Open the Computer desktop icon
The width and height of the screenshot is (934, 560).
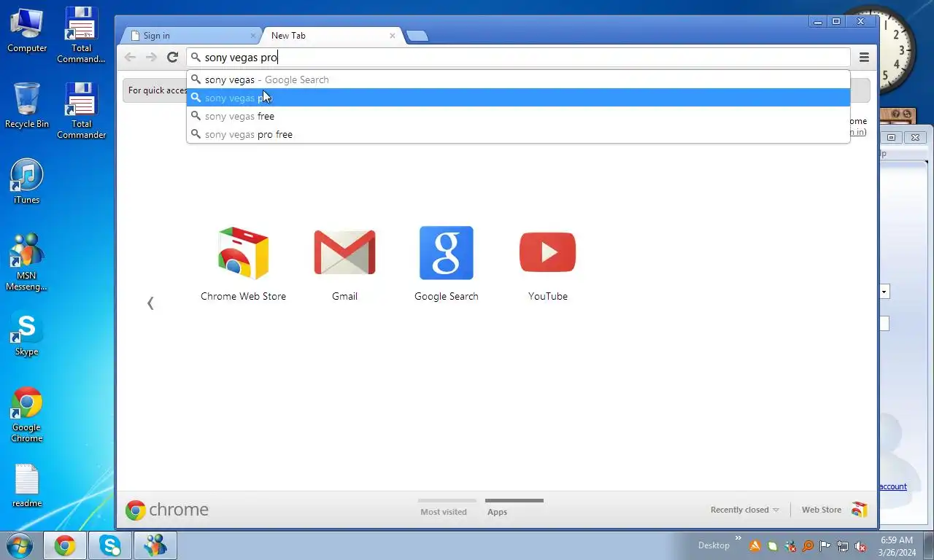(x=27, y=31)
